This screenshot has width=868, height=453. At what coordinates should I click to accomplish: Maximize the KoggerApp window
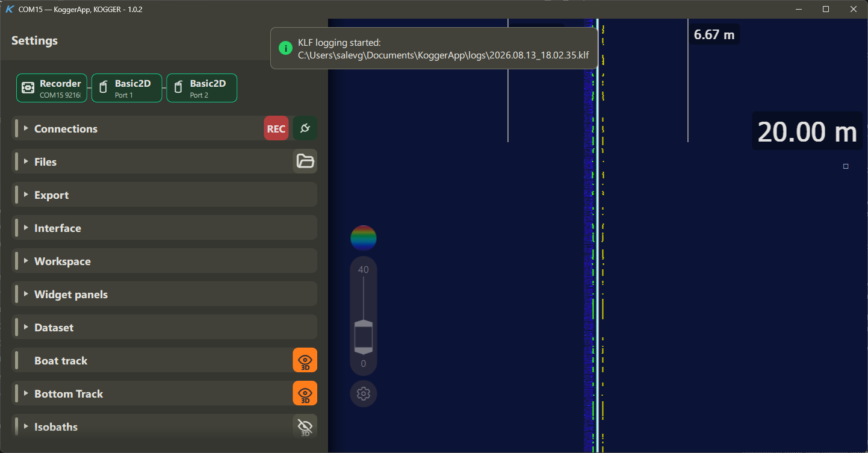coord(826,9)
